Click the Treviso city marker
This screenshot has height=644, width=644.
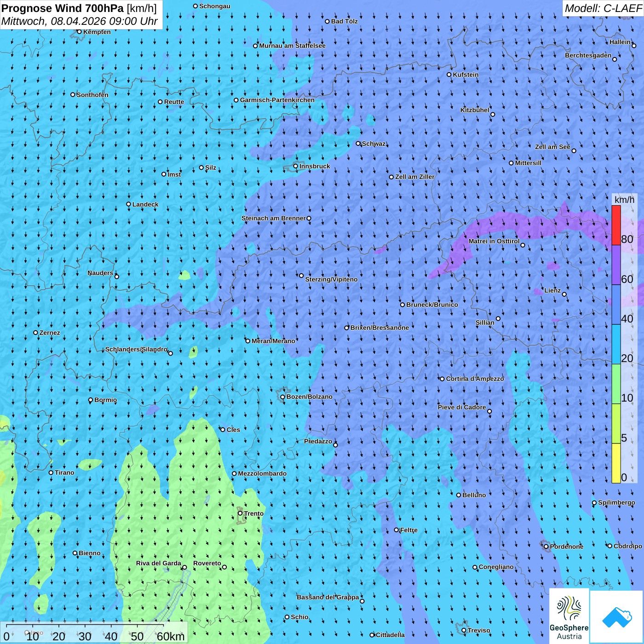464,630
